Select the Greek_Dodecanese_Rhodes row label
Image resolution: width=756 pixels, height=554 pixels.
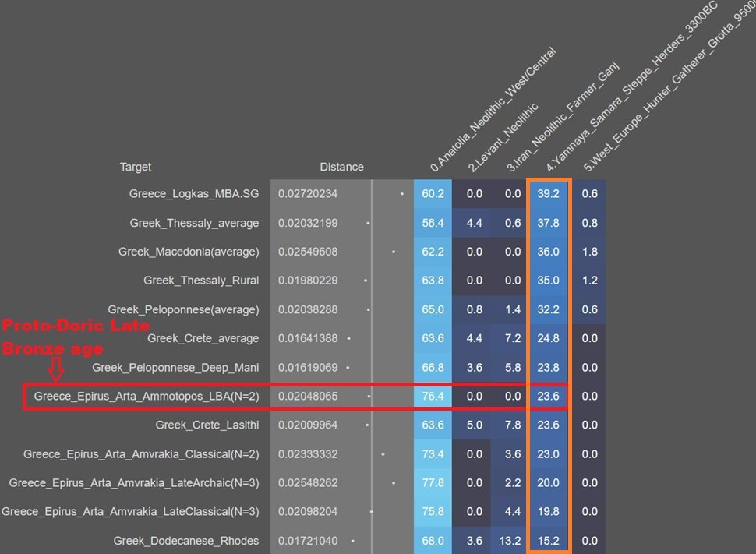click(x=186, y=541)
